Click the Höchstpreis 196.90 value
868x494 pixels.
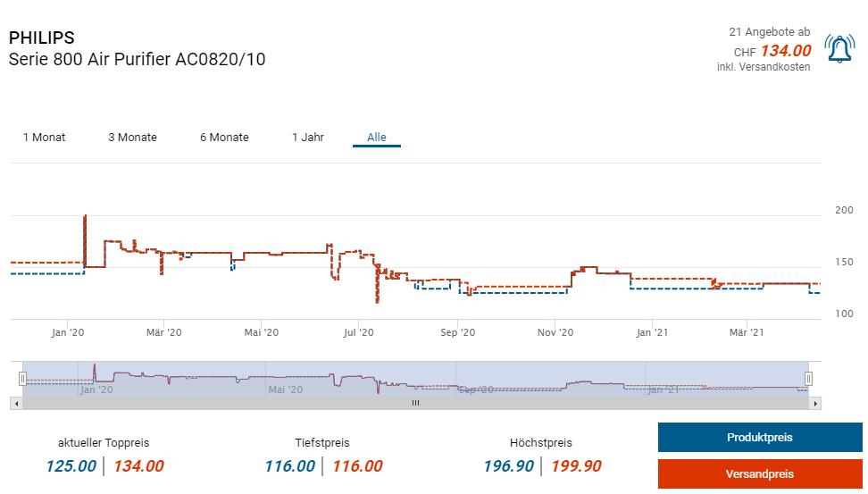pyautogui.click(x=509, y=466)
